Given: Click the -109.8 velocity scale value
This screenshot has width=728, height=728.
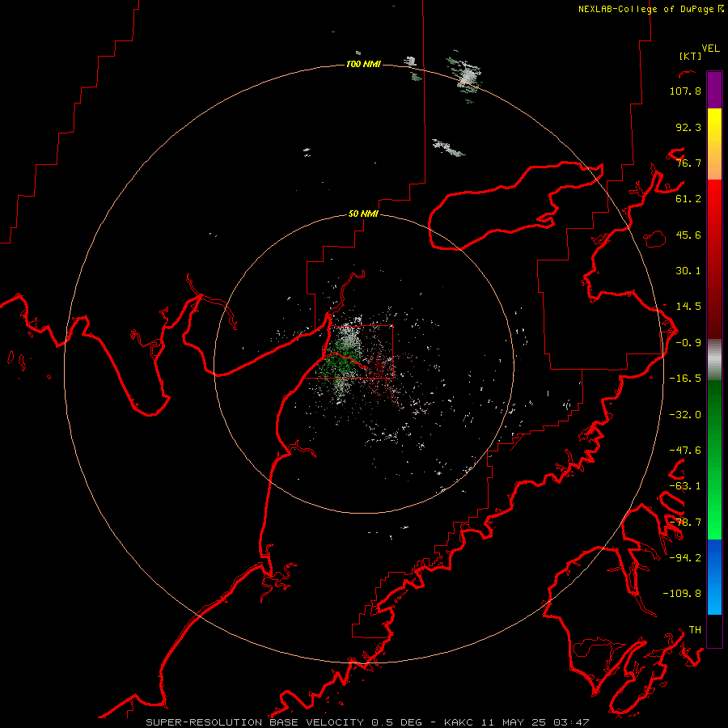Looking at the screenshot, I should pos(682,594).
